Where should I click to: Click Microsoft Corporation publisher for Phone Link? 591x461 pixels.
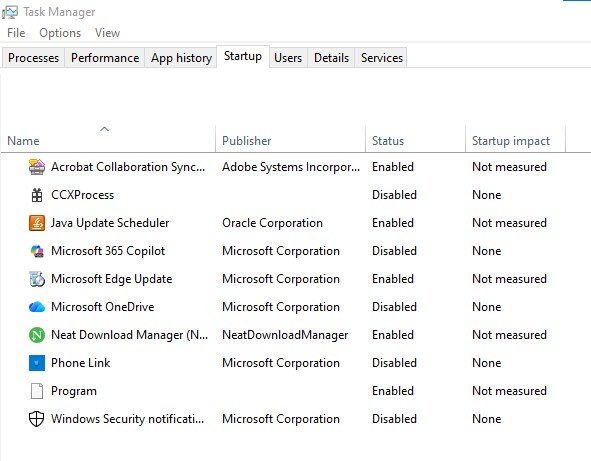(x=281, y=363)
